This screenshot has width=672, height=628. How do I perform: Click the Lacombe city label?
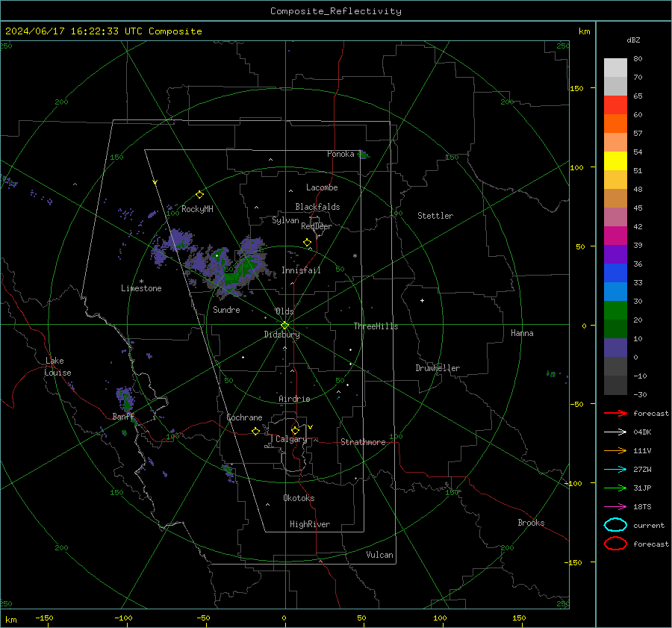322,187
